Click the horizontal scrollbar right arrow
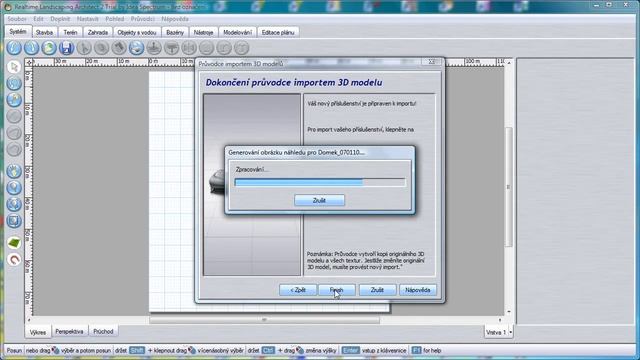 [500, 320]
